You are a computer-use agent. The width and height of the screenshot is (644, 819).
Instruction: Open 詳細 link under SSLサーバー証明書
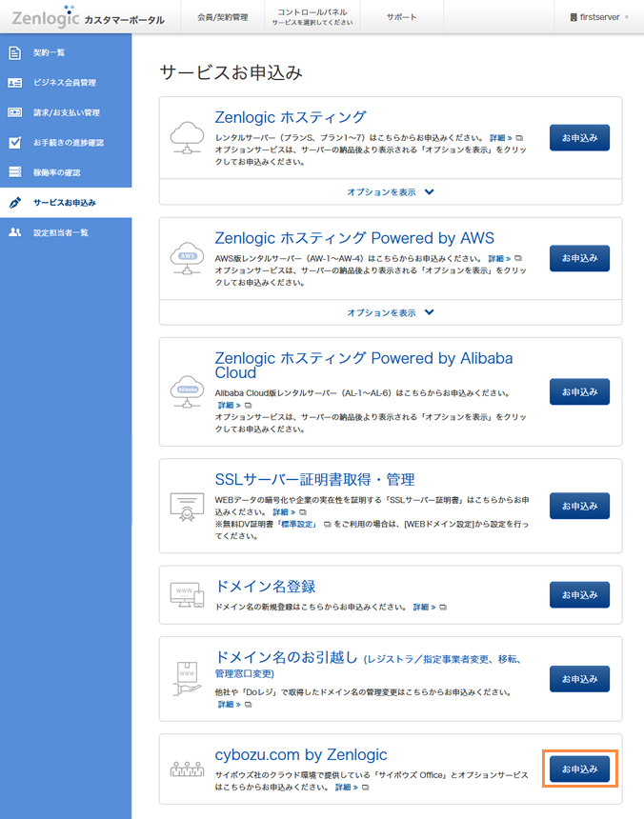click(x=285, y=511)
